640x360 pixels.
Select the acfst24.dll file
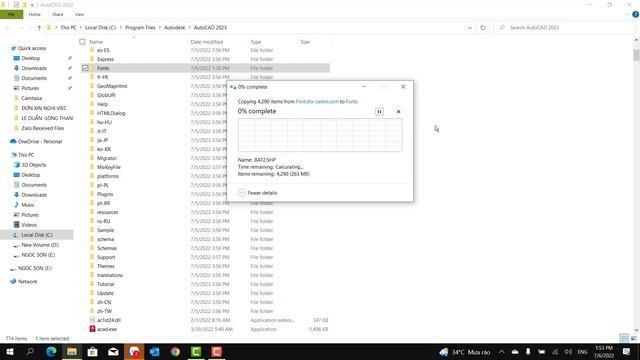[109, 320]
